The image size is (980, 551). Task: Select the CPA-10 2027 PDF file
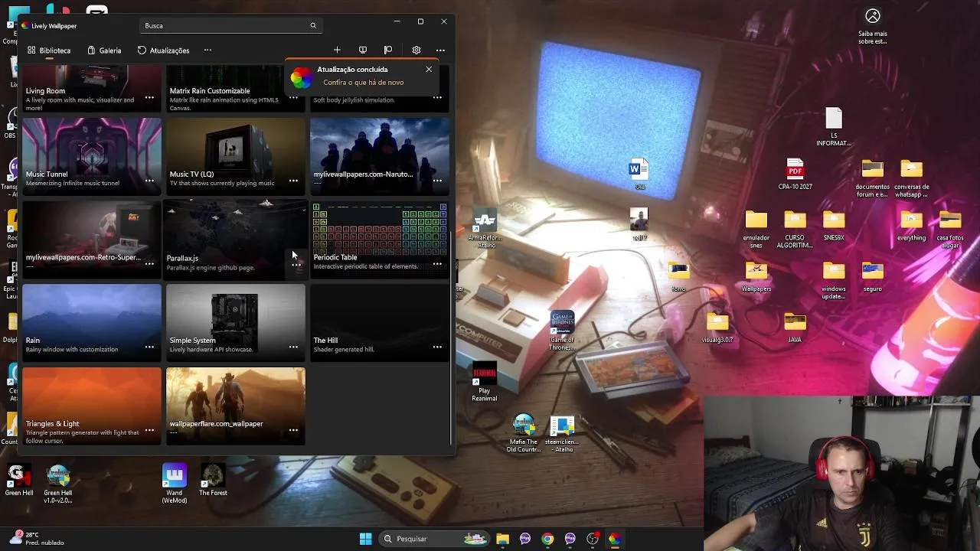point(795,174)
